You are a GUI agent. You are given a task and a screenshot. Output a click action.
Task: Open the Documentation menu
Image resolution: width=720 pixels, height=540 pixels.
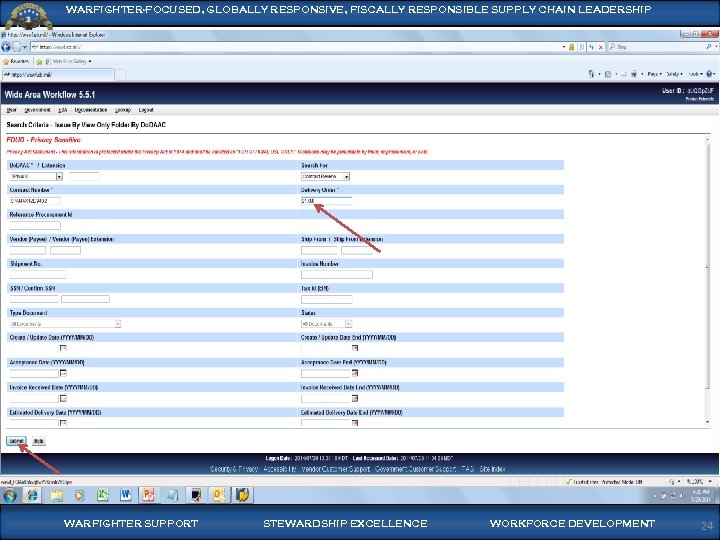[91, 110]
